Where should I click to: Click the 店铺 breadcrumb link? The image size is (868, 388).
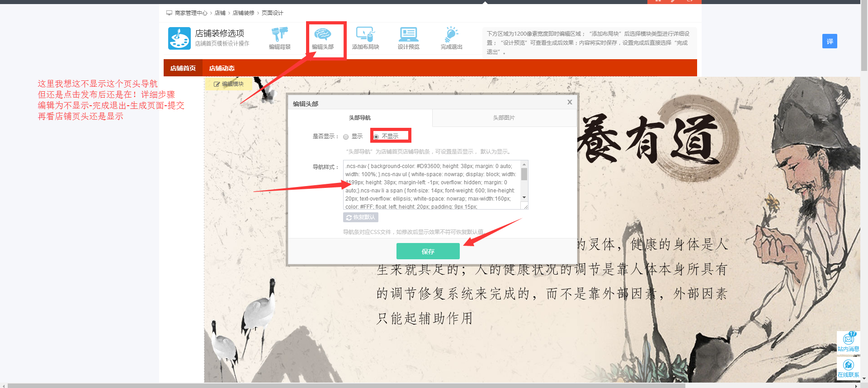point(220,13)
